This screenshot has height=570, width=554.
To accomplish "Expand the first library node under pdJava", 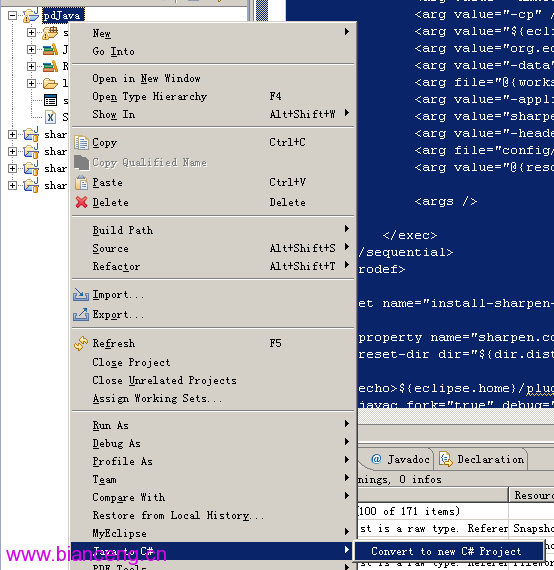I will click(32, 49).
